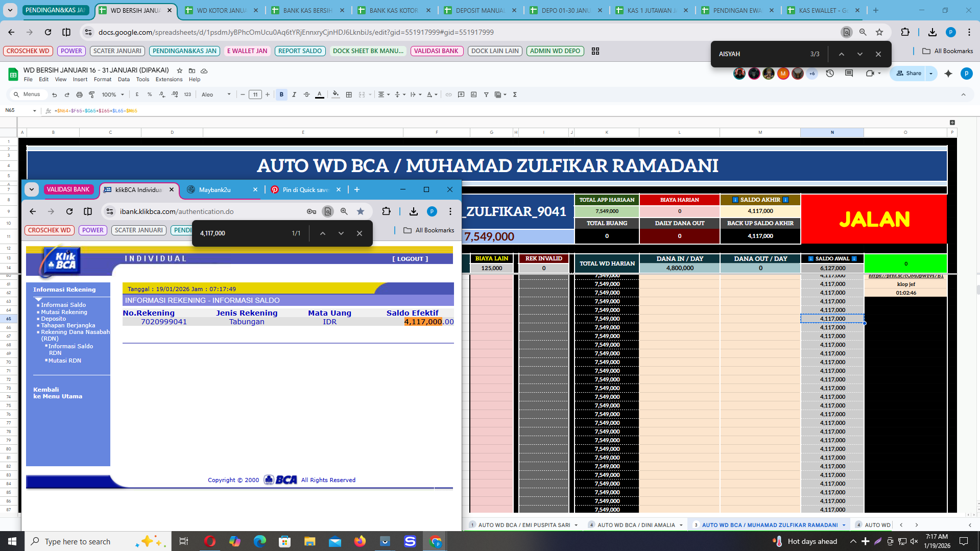The image size is (980, 551).
Task: Activate the paint format tool
Action: pos(92,94)
